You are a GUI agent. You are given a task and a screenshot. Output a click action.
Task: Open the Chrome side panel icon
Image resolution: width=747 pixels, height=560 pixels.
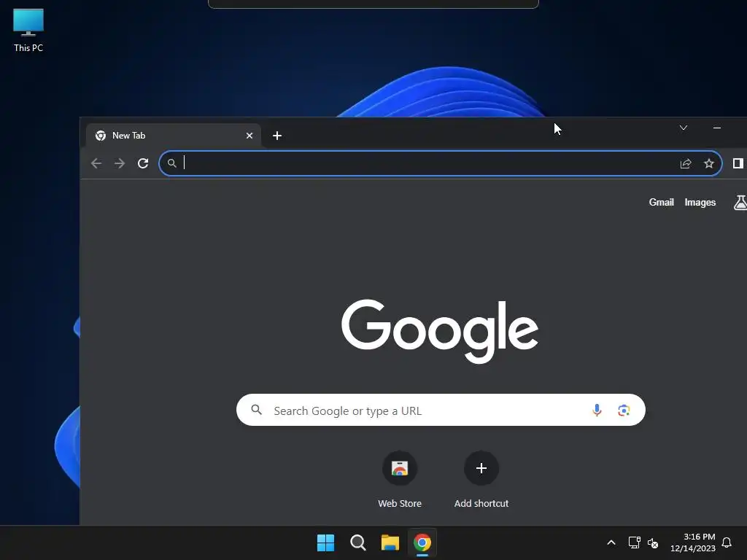pyautogui.click(x=738, y=163)
